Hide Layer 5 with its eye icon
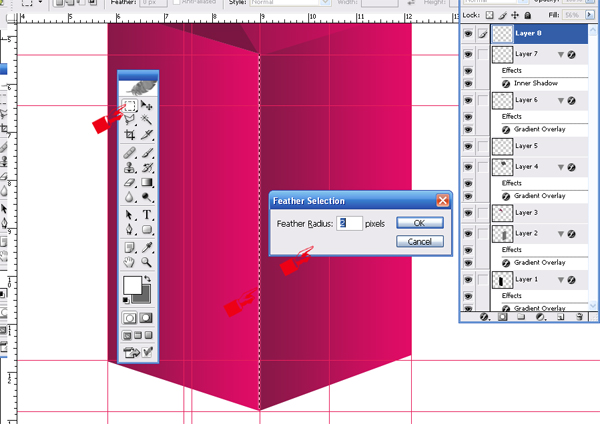This screenshot has height=424, width=600. coord(468,146)
